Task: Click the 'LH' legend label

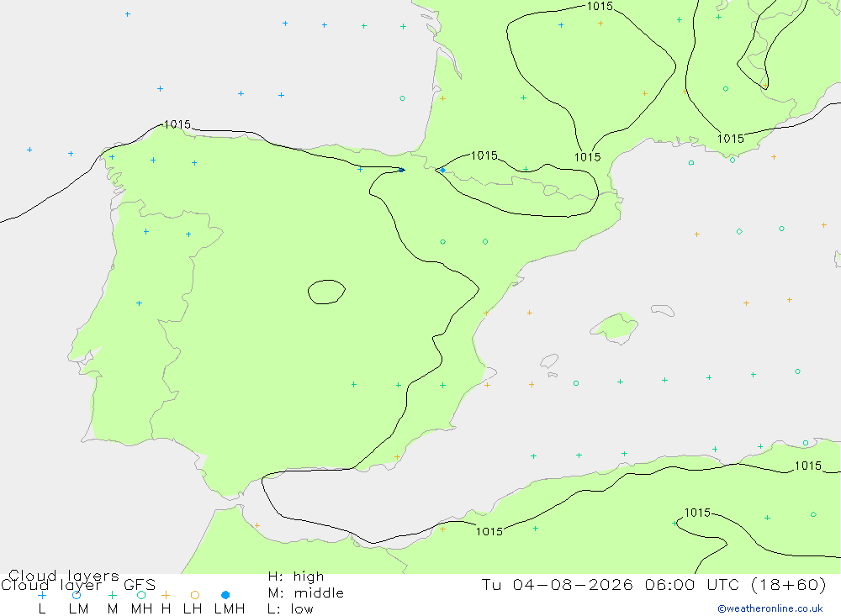Action: pyautogui.click(x=193, y=609)
